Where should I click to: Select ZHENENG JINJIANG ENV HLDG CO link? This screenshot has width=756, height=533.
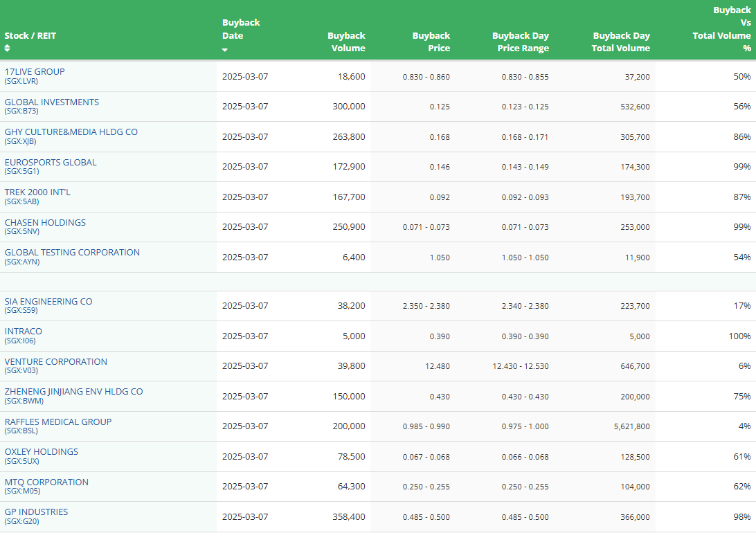pos(74,392)
